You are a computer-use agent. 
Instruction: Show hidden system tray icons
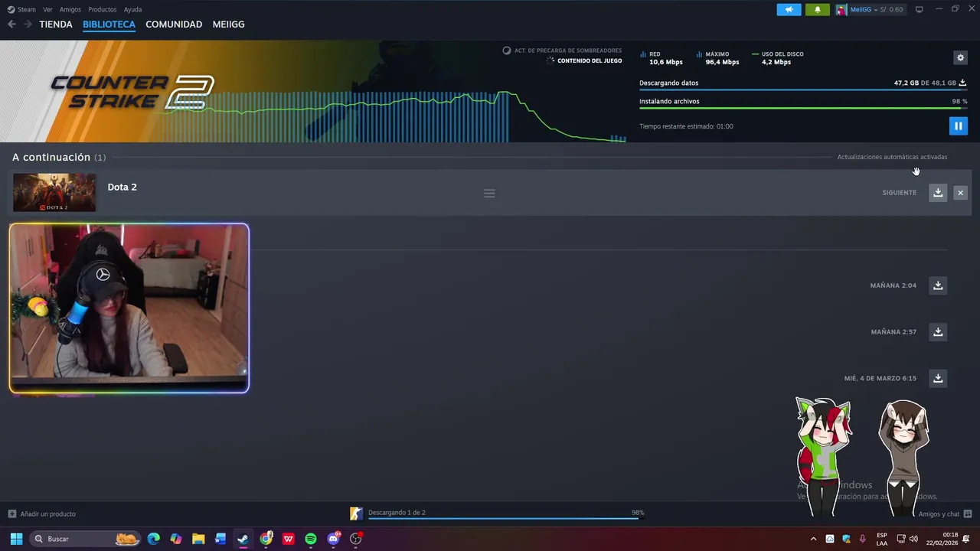813,539
